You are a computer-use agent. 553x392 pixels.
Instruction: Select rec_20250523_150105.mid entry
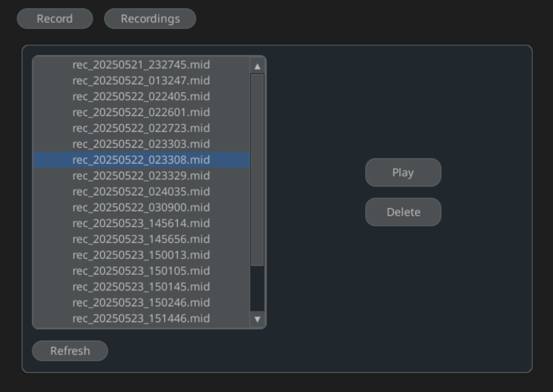(x=141, y=271)
